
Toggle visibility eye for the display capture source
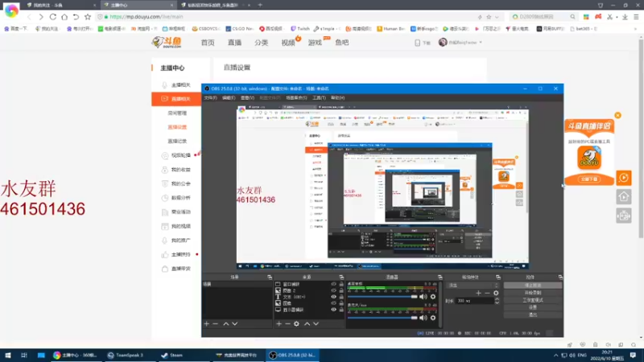coord(333,310)
